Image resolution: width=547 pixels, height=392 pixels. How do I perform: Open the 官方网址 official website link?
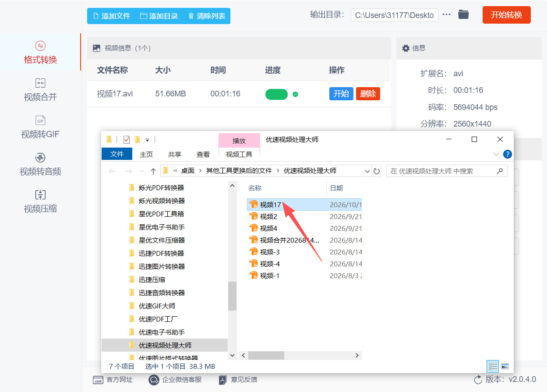click(113, 380)
